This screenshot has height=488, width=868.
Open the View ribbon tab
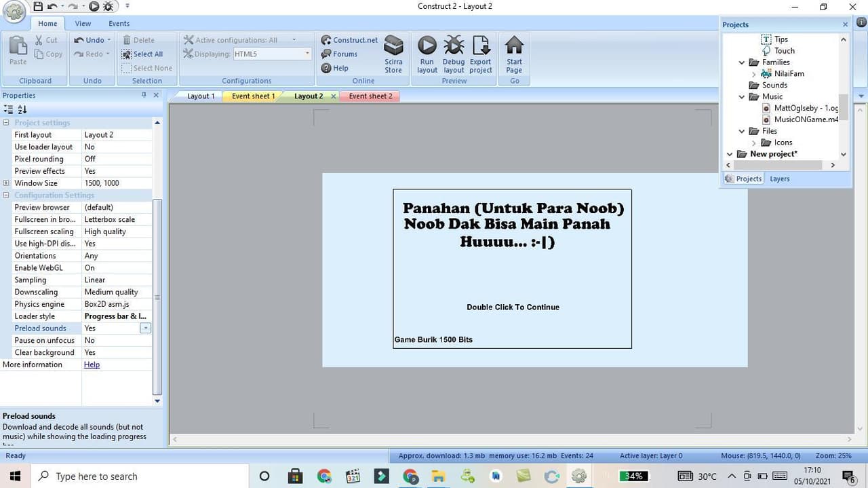[83, 23]
